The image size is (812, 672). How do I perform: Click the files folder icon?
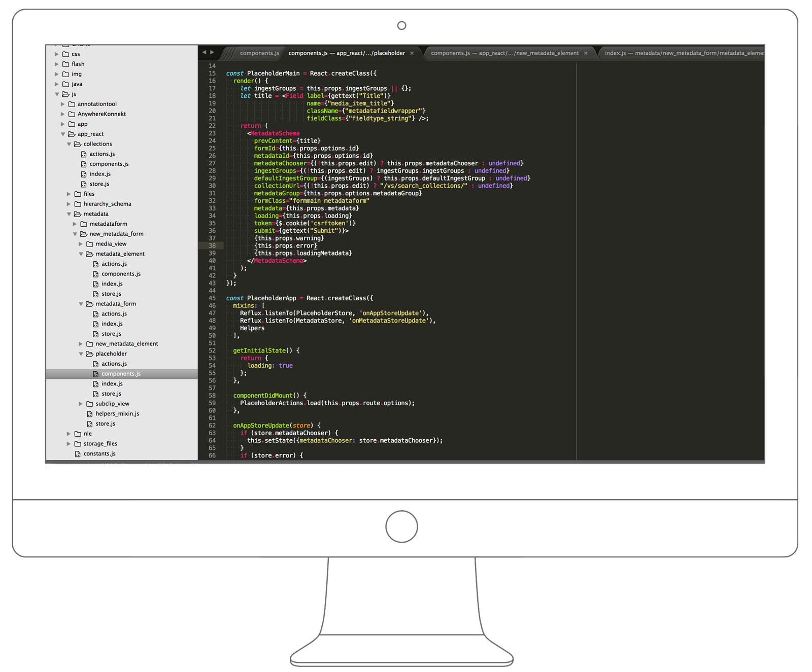coord(78,194)
